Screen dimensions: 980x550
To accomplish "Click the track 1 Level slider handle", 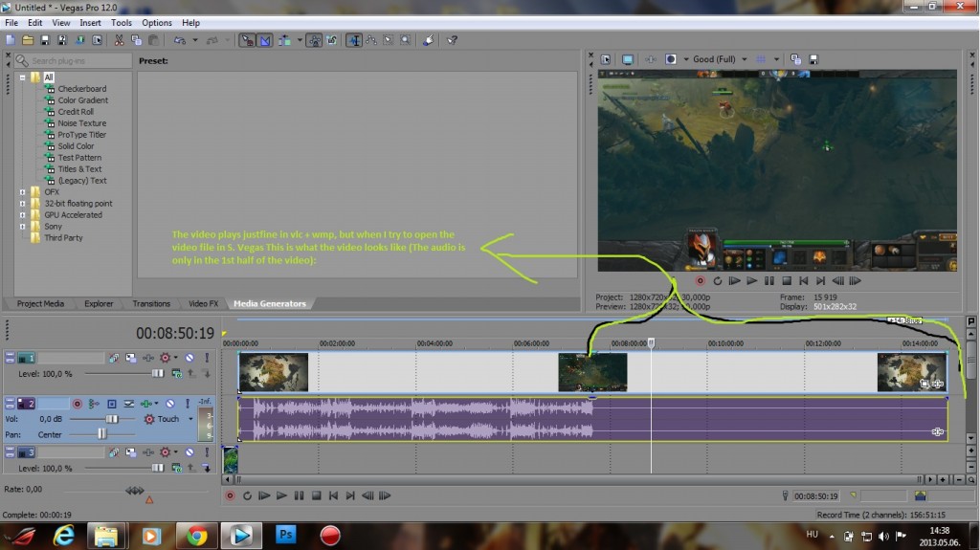I will pyautogui.click(x=158, y=374).
